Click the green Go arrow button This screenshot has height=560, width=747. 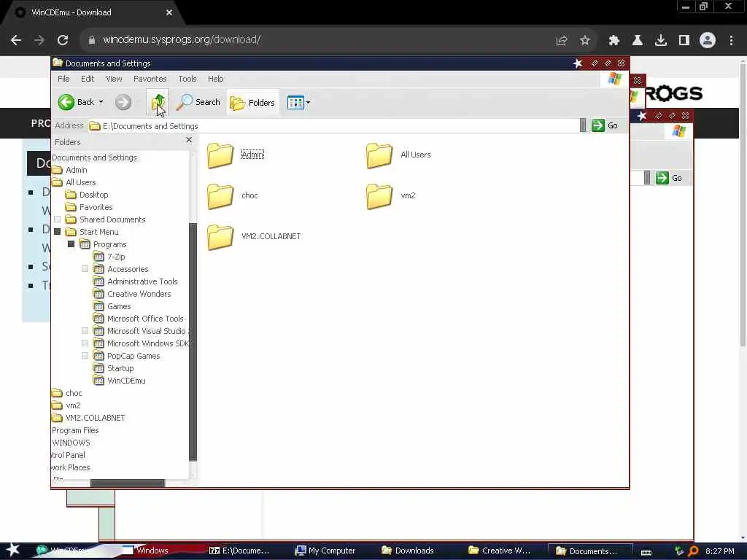point(598,125)
